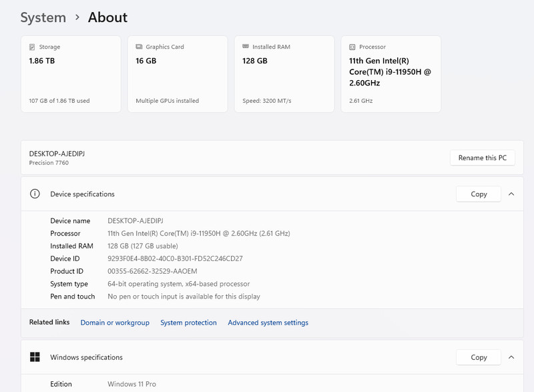
Task: Click the Graphics Card icon
Action: pos(139,47)
